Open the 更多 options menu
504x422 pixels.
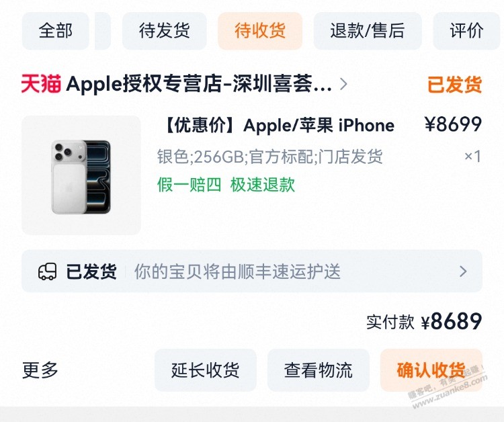(x=40, y=370)
